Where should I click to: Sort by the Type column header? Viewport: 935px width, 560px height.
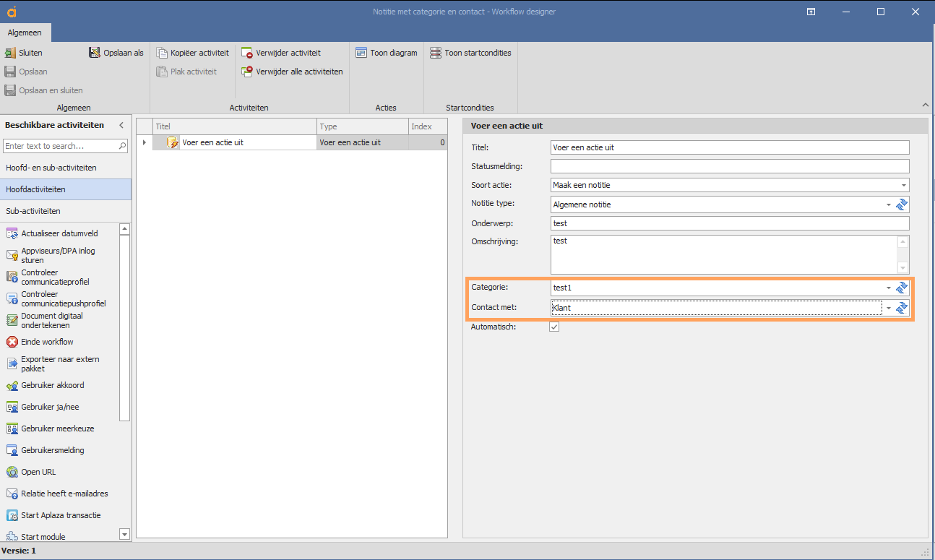[x=363, y=126]
